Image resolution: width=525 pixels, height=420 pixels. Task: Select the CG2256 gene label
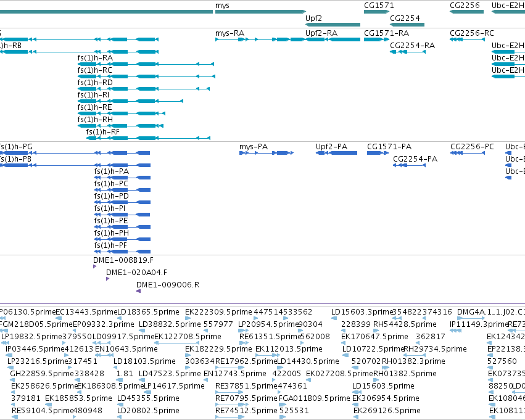click(x=465, y=6)
